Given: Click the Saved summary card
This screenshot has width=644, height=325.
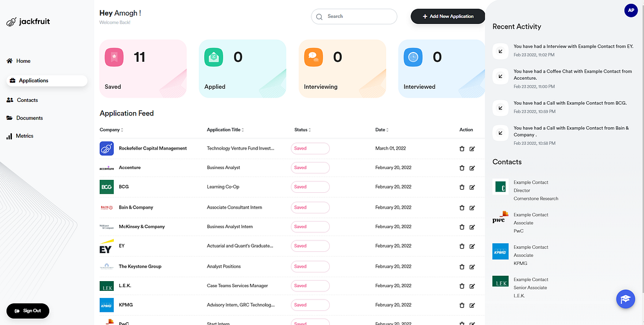Looking at the screenshot, I should pyautogui.click(x=143, y=69).
